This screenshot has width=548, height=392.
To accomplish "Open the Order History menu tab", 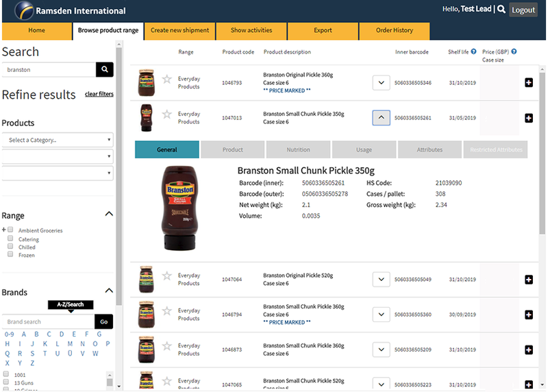I will pos(395,30).
